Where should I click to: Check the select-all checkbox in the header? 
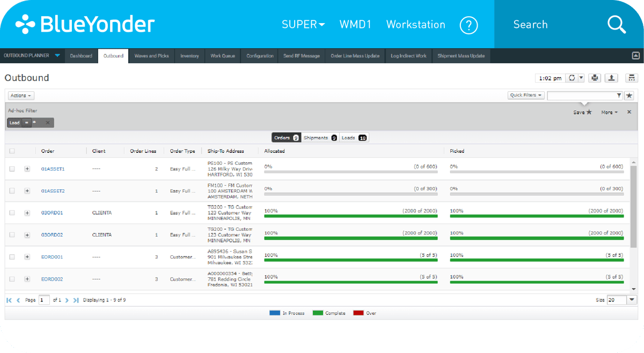[x=12, y=151]
